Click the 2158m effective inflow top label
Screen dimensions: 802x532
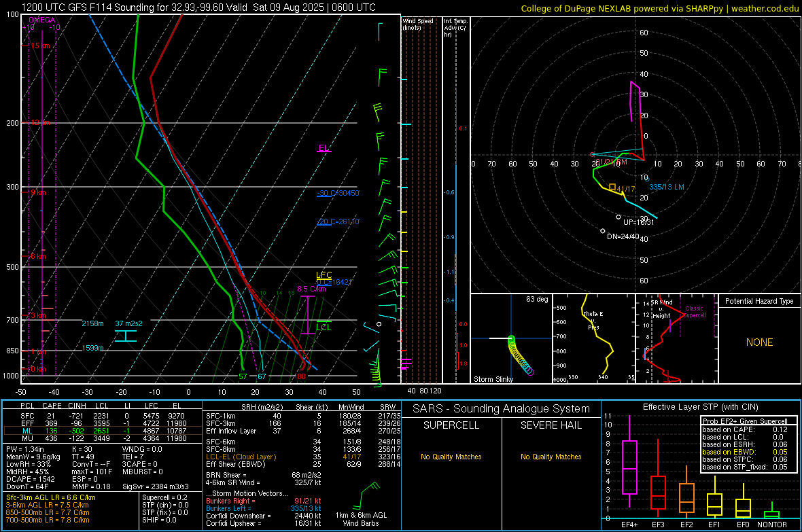[x=92, y=324]
